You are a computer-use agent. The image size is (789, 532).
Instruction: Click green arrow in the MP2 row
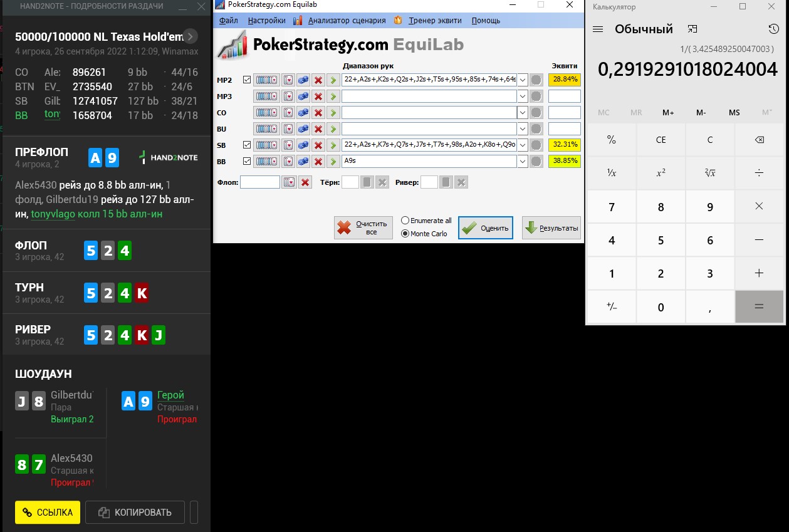click(333, 80)
